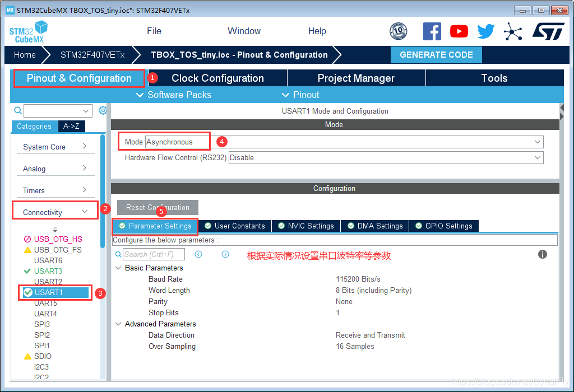Expand the System Core category
Viewport: 574px width, 392px height.
tap(55, 147)
